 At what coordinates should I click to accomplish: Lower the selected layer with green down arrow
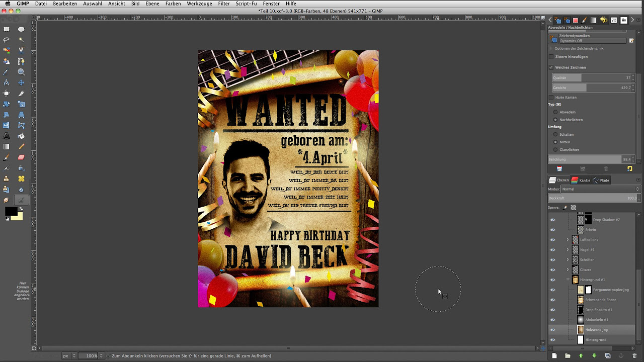(594, 355)
